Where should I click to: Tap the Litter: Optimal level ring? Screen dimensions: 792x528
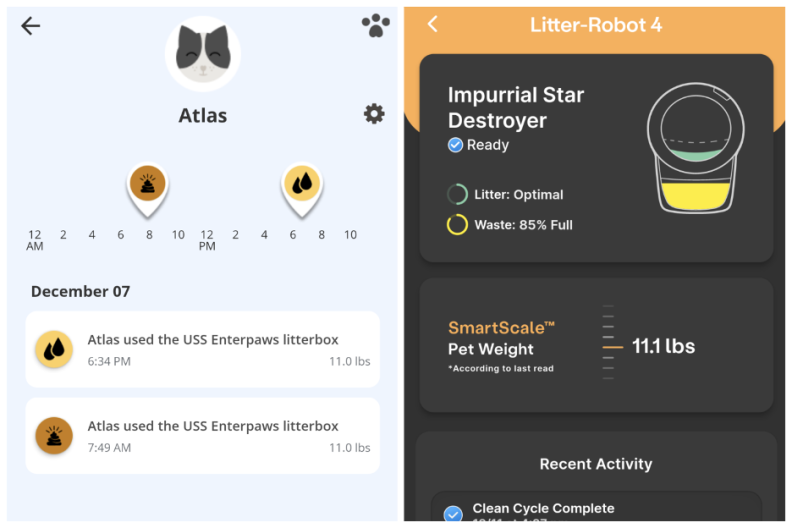tap(457, 195)
